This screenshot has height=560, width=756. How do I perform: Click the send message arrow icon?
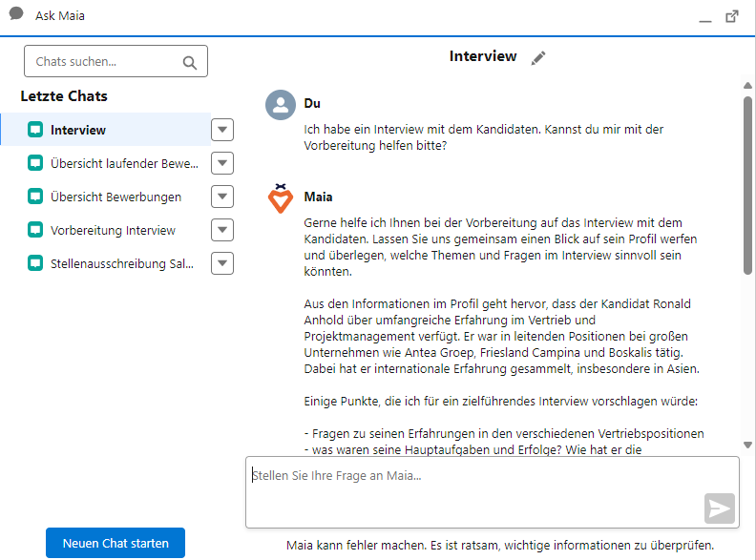tap(719, 508)
